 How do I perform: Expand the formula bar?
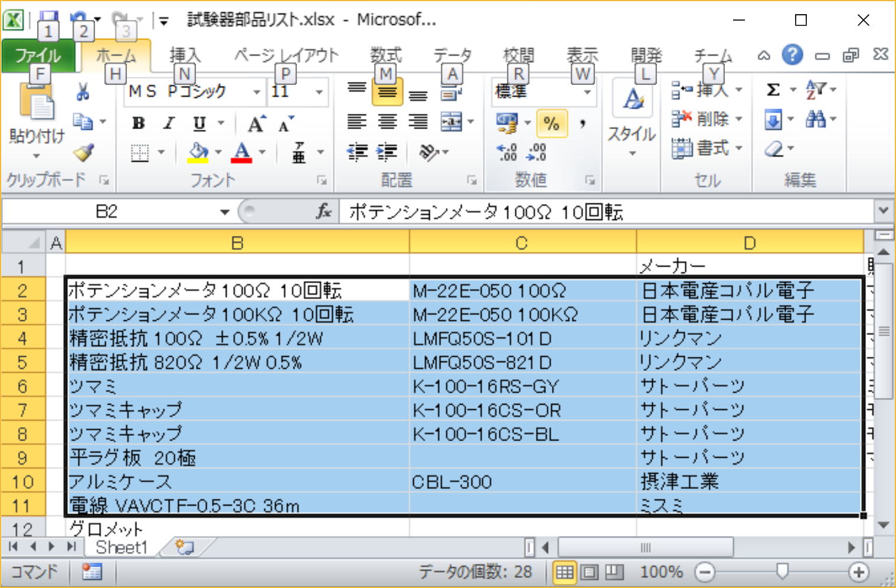(884, 211)
